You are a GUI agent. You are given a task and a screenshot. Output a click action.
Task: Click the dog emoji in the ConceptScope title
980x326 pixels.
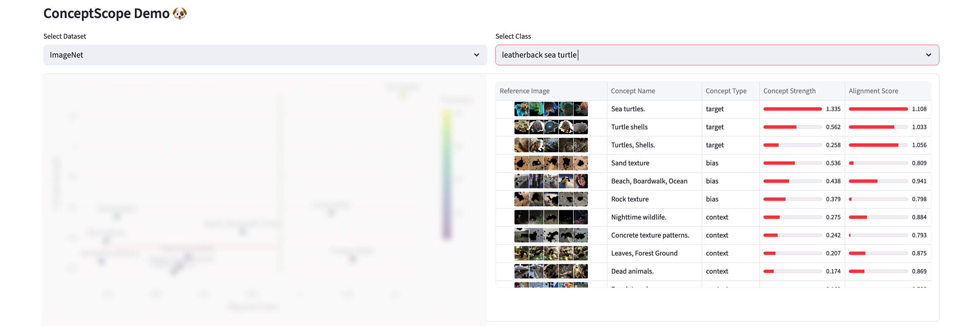click(180, 13)
